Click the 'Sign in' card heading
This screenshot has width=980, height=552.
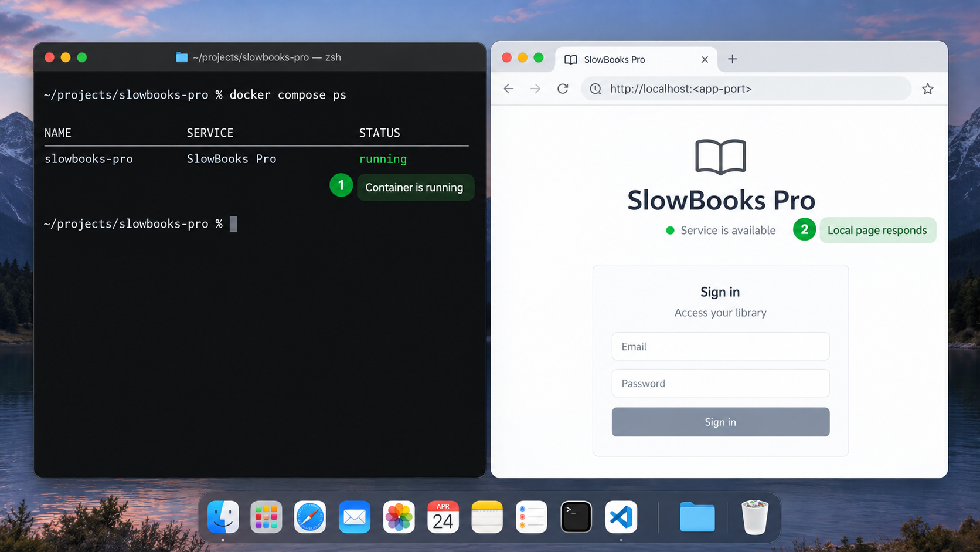click(x=720, y=292)
